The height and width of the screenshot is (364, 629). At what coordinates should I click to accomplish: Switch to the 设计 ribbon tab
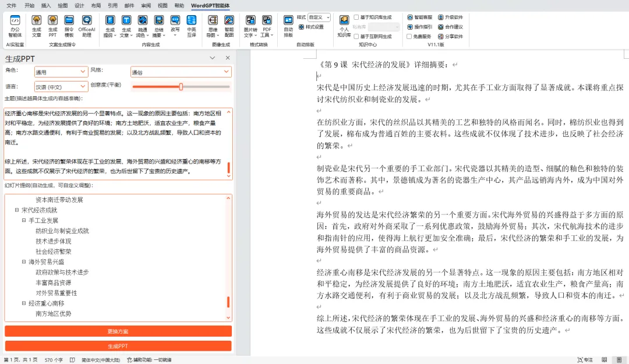pos(79,6)
